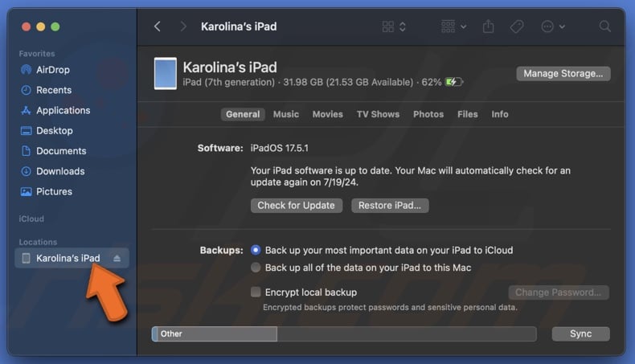The image size is (635, 364).
Task: Switch to the Movies tab
Action: click(x=328, y=114)
